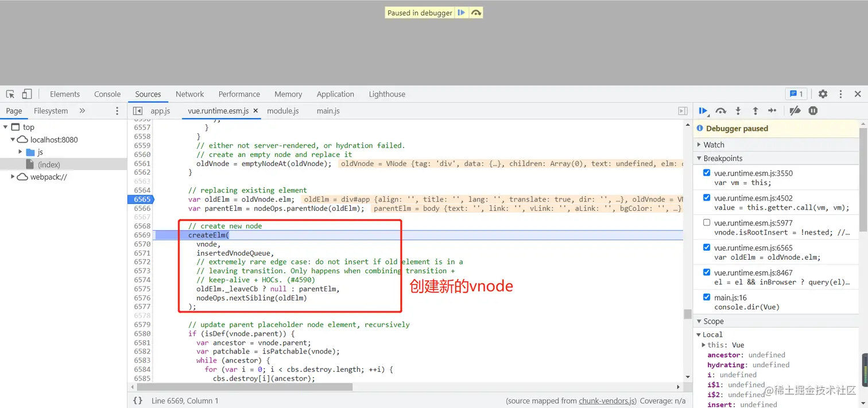868x408 pixels.
Task: Step out of current function
Action: click(x=755, y=111)
